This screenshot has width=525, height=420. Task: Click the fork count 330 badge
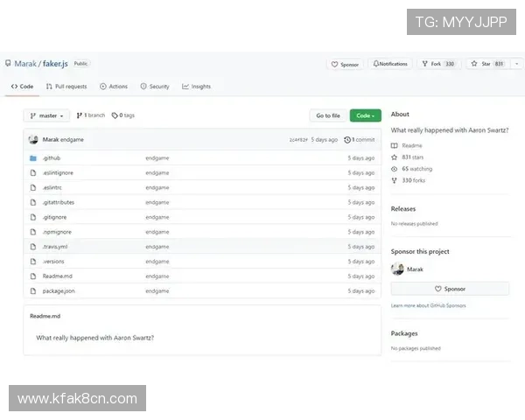pyautogui.click(x=450, y=64)
